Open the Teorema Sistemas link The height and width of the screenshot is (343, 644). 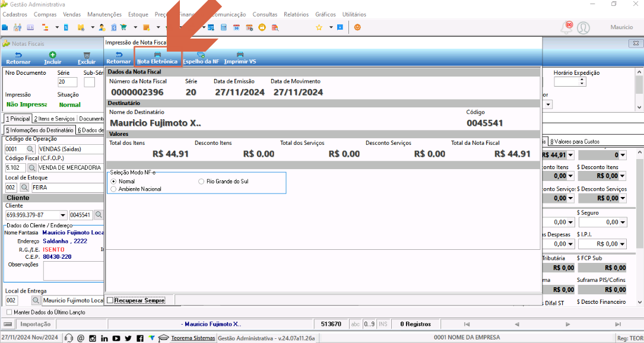click(x=193, y=338)
